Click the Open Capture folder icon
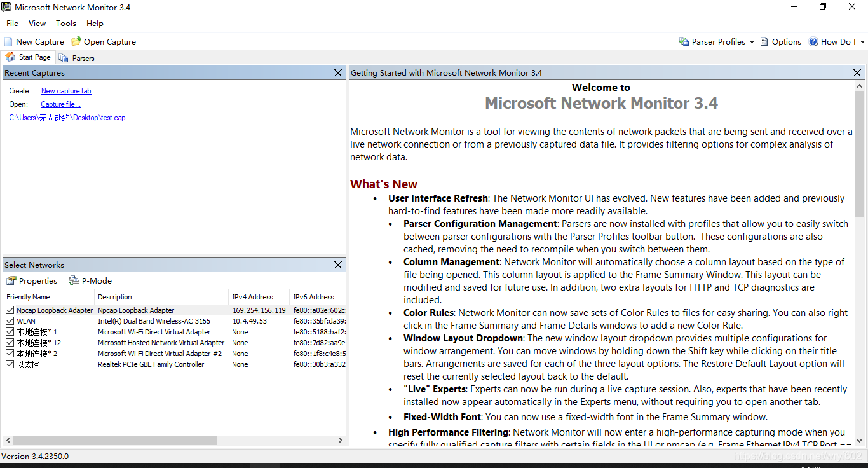Viewport: 868px width, 468px height. [x=76, y=41]
